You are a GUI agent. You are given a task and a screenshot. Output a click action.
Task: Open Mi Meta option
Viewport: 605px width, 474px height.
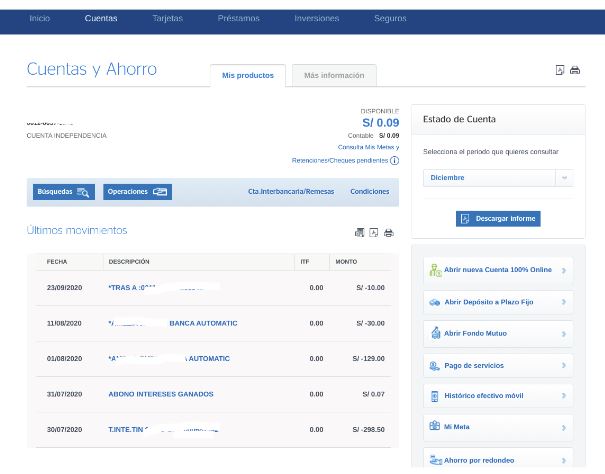[498, 427]
